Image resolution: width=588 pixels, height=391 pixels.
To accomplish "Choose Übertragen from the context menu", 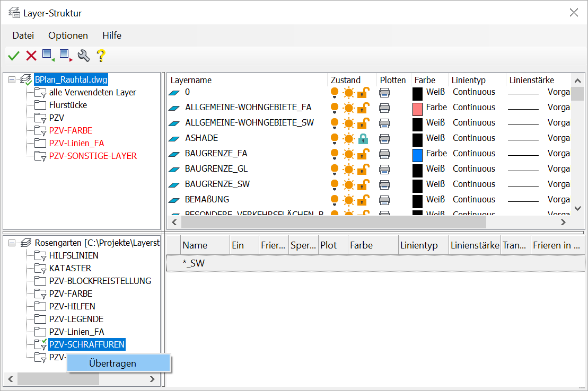I will (x=112, y=363).
